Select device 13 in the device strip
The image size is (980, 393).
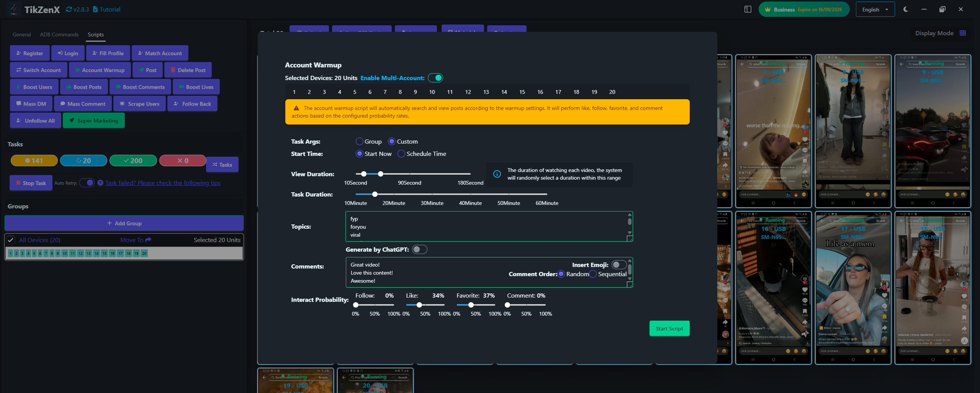(x=486, y=92)
